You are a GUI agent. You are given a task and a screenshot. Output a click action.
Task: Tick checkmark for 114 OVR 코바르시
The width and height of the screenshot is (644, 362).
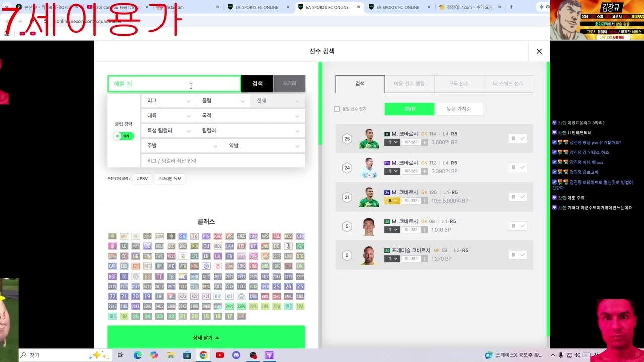point(523,139)
